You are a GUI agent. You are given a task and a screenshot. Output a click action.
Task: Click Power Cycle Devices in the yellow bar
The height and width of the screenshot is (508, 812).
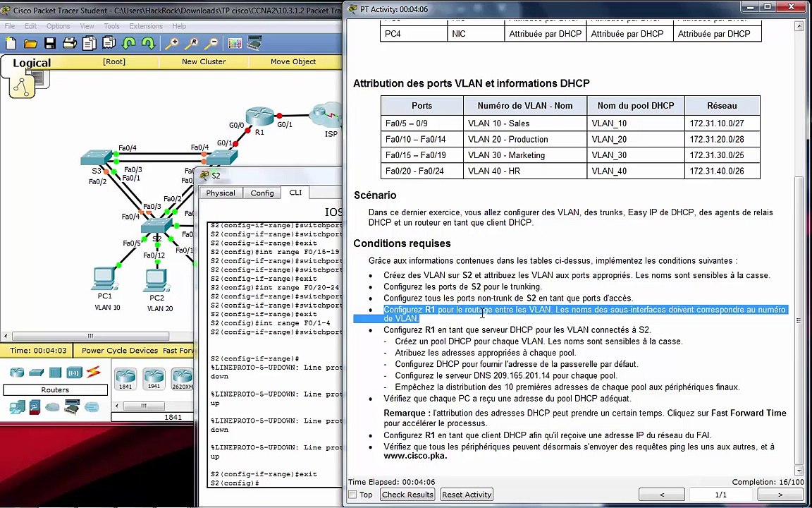(x=120, y=351)
